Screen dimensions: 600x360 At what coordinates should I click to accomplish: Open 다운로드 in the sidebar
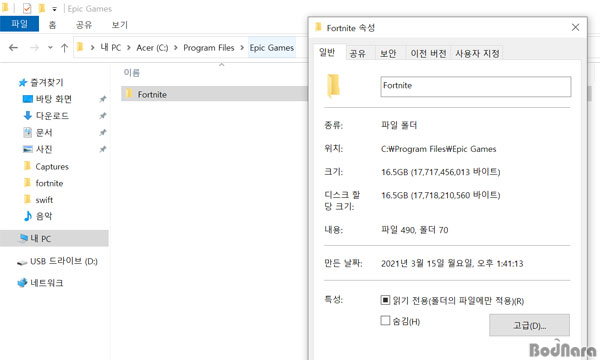46,116
